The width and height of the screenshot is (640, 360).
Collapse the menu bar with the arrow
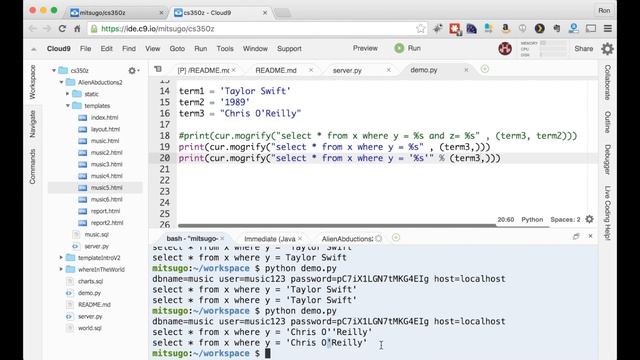pos(33,49)
